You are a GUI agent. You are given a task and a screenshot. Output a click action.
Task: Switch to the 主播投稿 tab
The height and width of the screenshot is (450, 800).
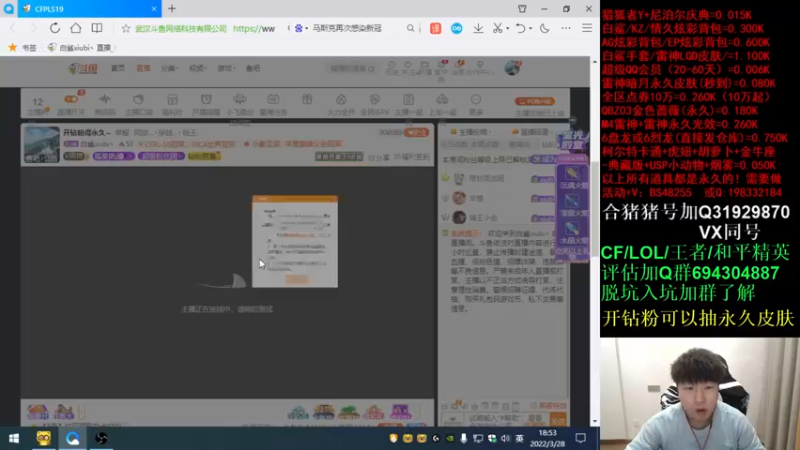(469, 132)
